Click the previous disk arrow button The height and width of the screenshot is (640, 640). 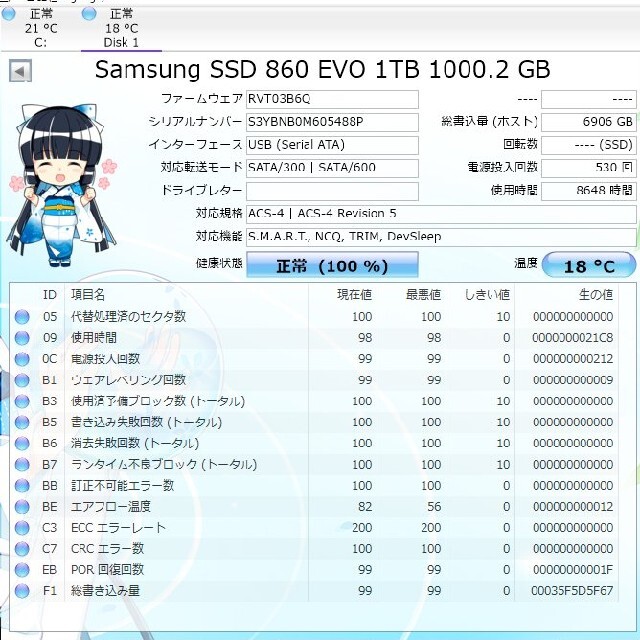20,71
